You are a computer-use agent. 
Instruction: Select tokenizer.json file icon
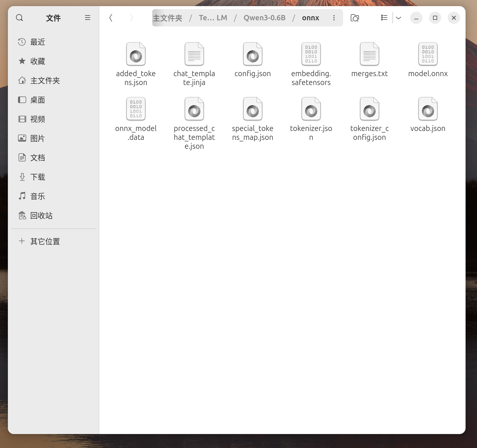(311, 109)
